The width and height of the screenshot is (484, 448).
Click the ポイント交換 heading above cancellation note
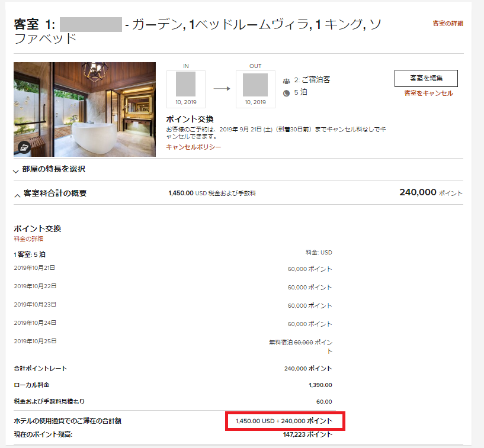coord(190,120)
